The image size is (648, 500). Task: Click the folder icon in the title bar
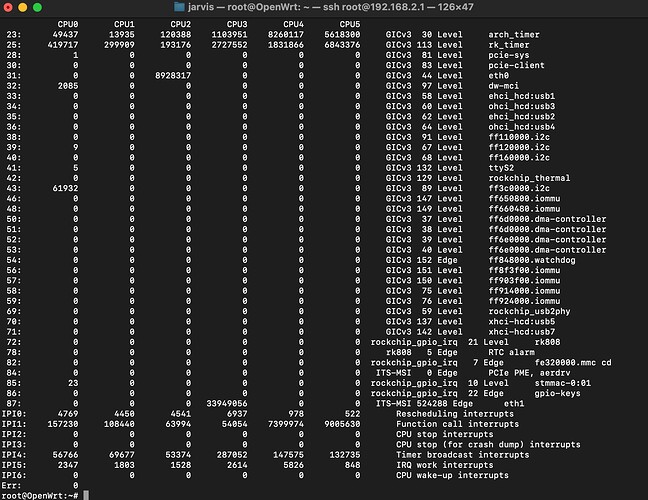(x=179, y=7)
